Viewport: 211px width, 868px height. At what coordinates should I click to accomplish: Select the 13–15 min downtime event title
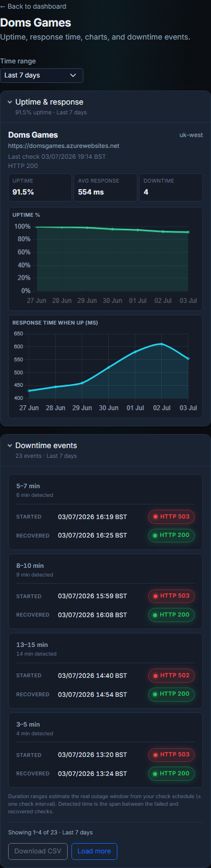[x=32, y=645]
